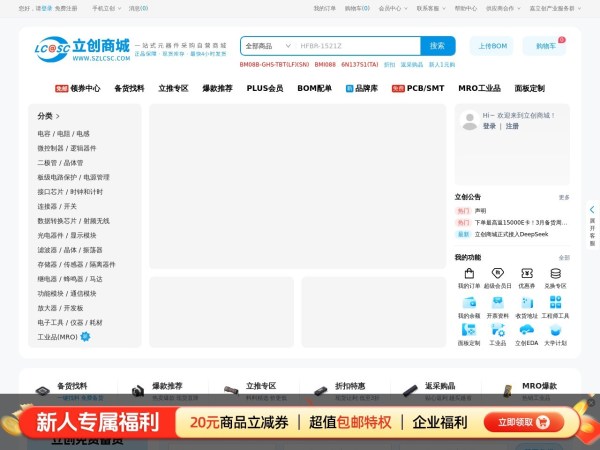Open 我的订单 icon in 我的功能

pyautogui.click(x=469, y=274)
